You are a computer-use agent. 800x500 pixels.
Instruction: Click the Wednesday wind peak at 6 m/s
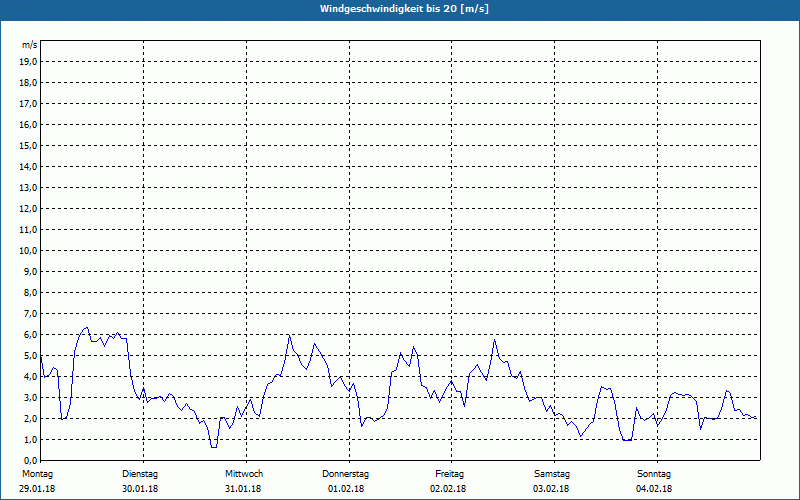pyautogui.click(x=289, y=335)
